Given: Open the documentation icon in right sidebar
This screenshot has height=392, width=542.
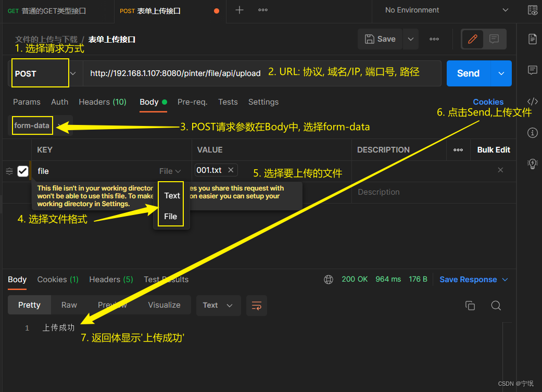Looking at the screenshot, I should (x=532, y=39).
